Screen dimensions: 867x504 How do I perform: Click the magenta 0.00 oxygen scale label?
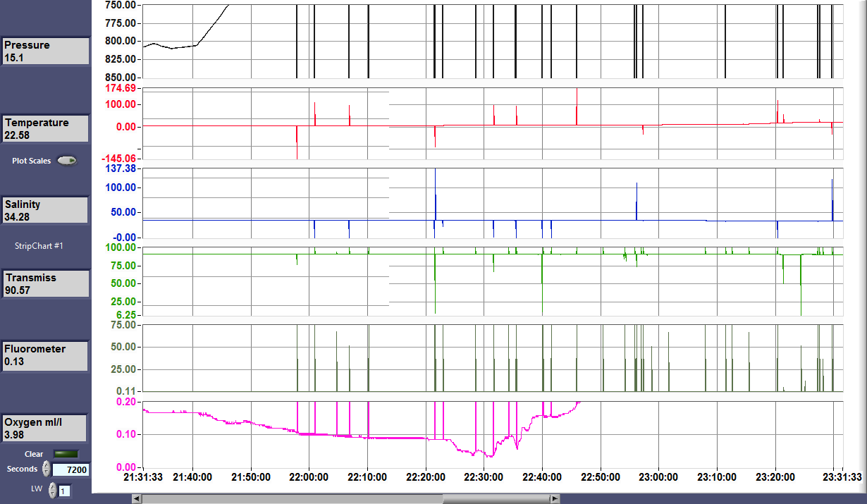[126, 467]
